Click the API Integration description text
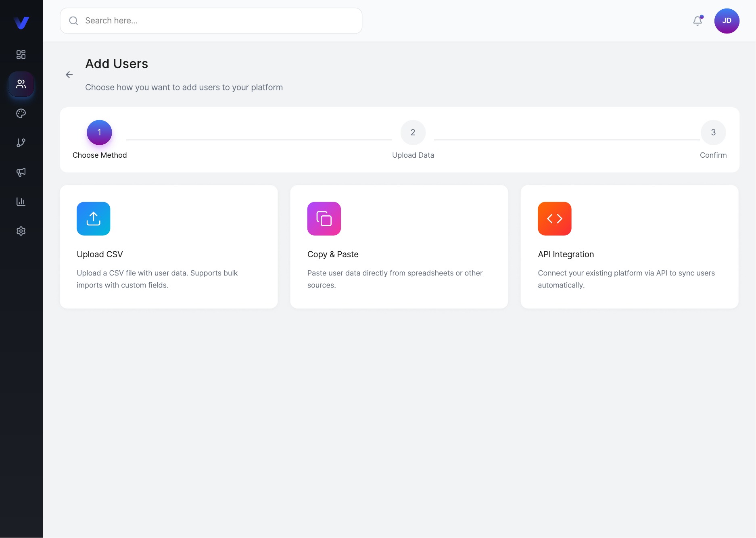The image size is (756, 538). click(x=626, y=279)
